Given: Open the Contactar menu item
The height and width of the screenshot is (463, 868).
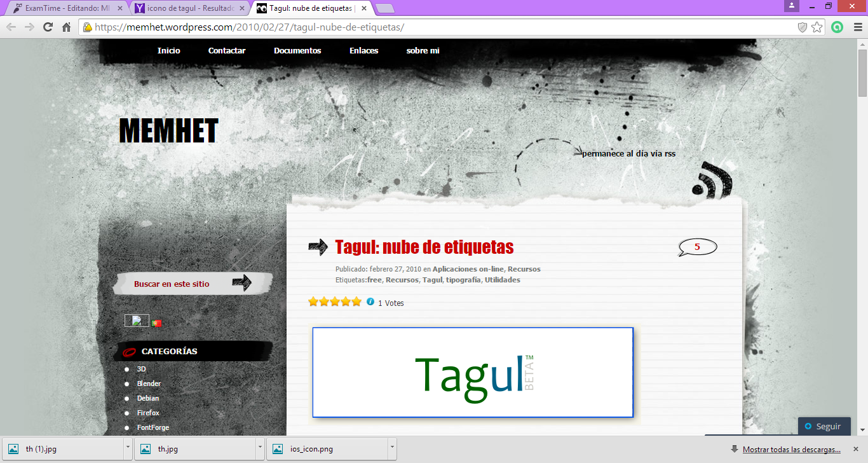Looking at the screenshot, I should coord(227,51).
